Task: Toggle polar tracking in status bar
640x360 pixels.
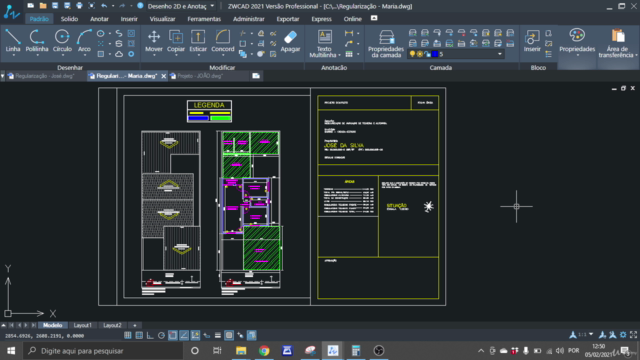Action: point(161,336)
